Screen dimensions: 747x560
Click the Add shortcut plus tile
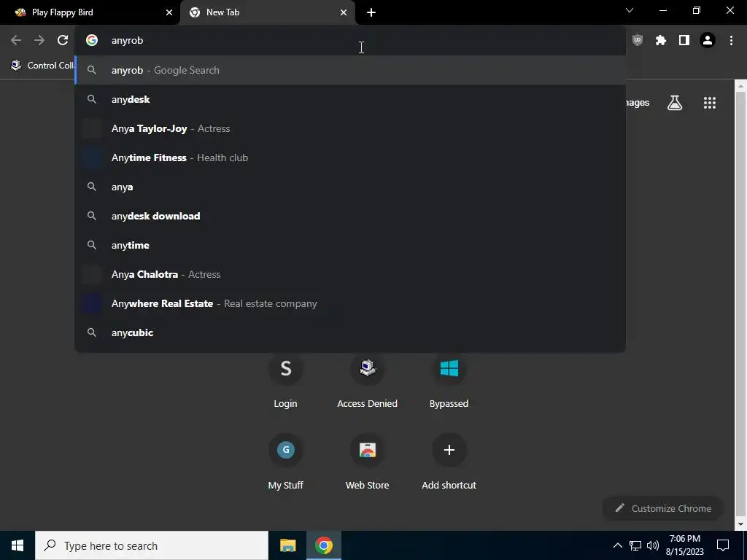(x=449, y=462)
